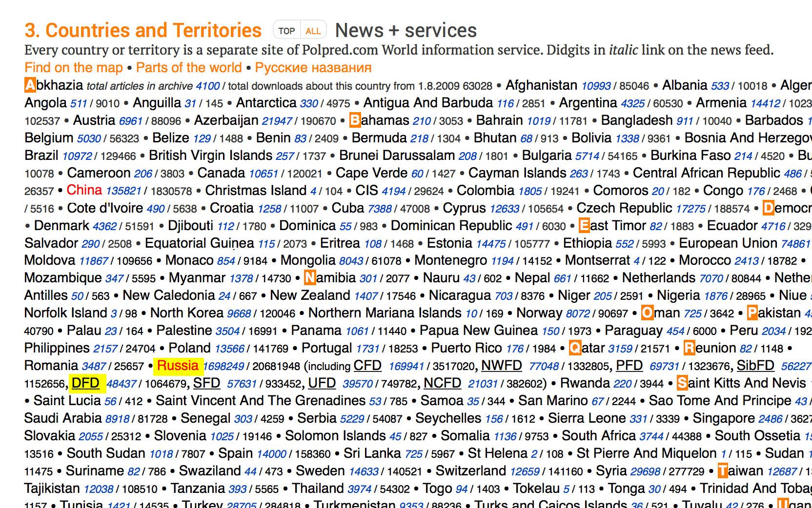Image resolution: width=812 pixels, height=508 pixels.
Task: Open Mongolia link
Action: (308, 261)
